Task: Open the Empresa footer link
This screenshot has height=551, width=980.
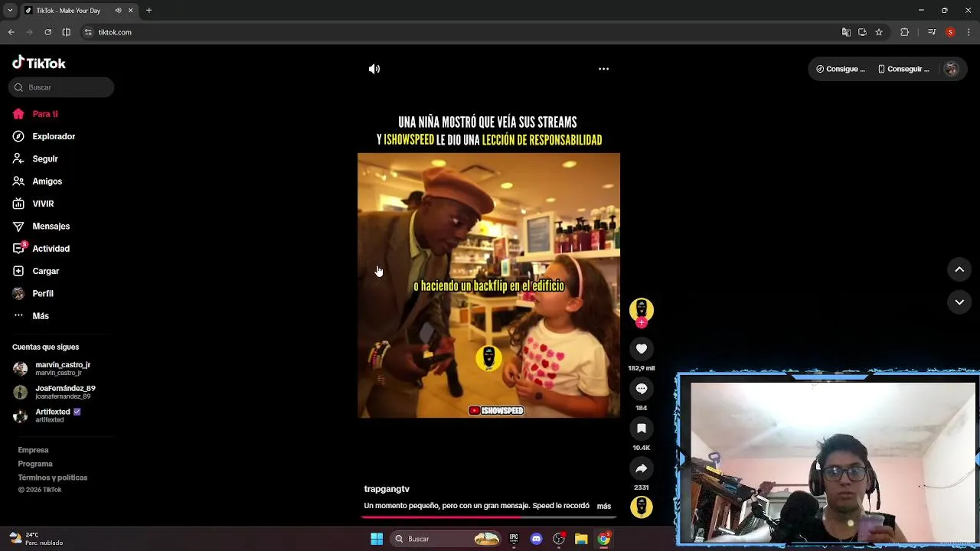Action: (x=33, y=450)
